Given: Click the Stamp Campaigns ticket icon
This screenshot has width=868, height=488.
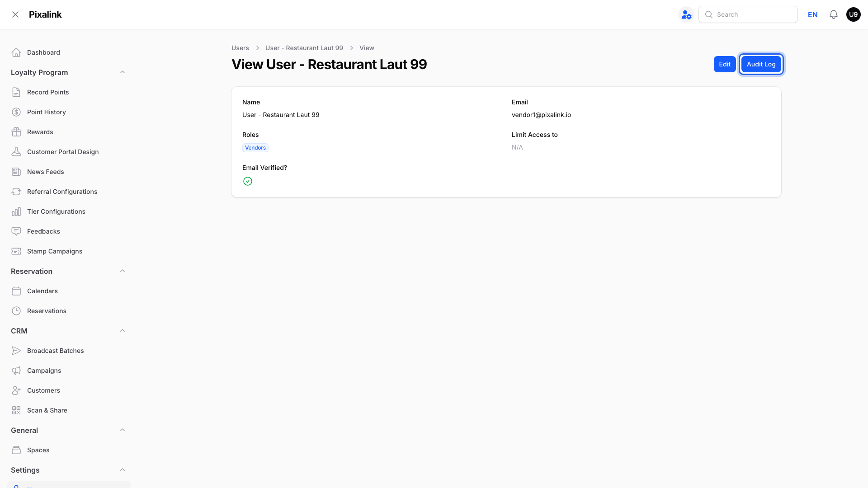Looking at the screenshot, I should click(x=16, y=251).
